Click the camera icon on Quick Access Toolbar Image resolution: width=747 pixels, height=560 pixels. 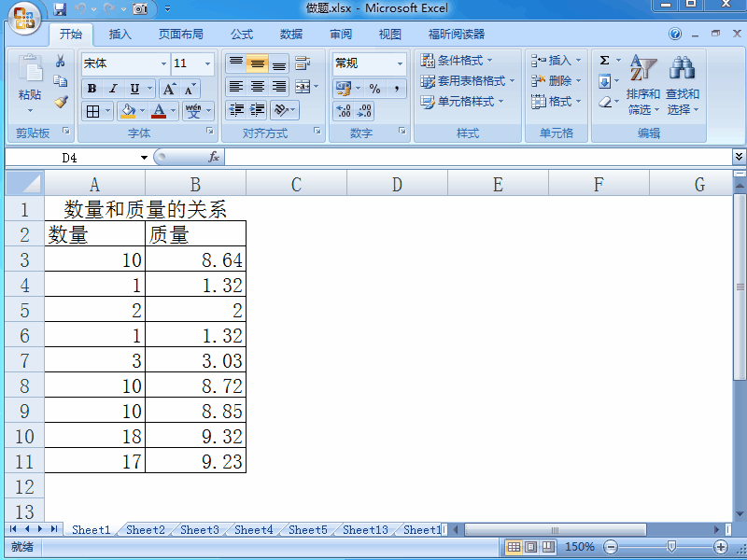[141, 8]
